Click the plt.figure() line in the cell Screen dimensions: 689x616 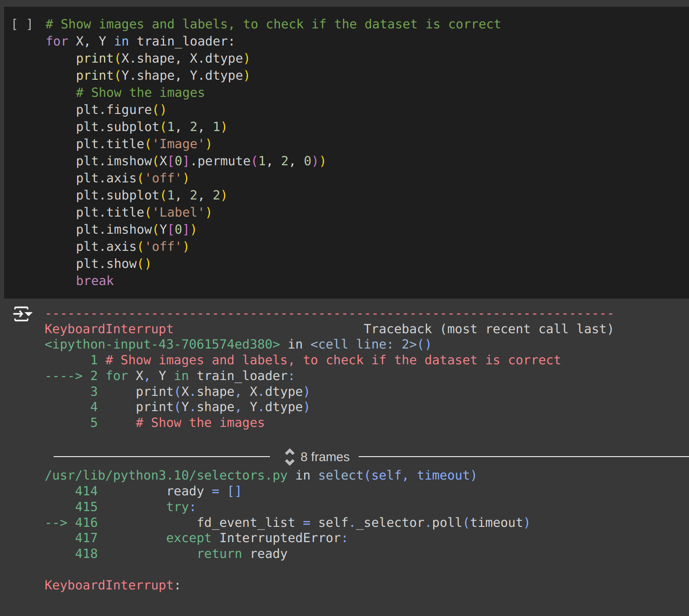(x=121, y=110)
